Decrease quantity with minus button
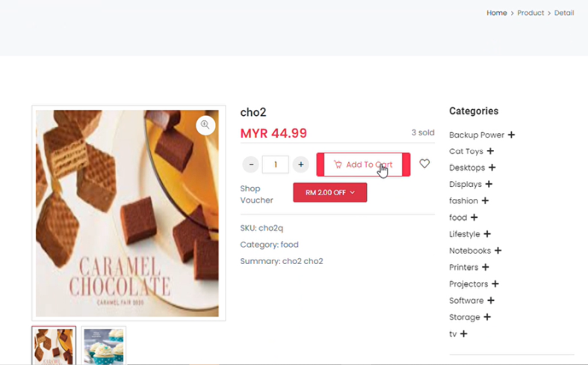This screenshot has height=365, width=588. pyautogui.click(x=251, y=165)
